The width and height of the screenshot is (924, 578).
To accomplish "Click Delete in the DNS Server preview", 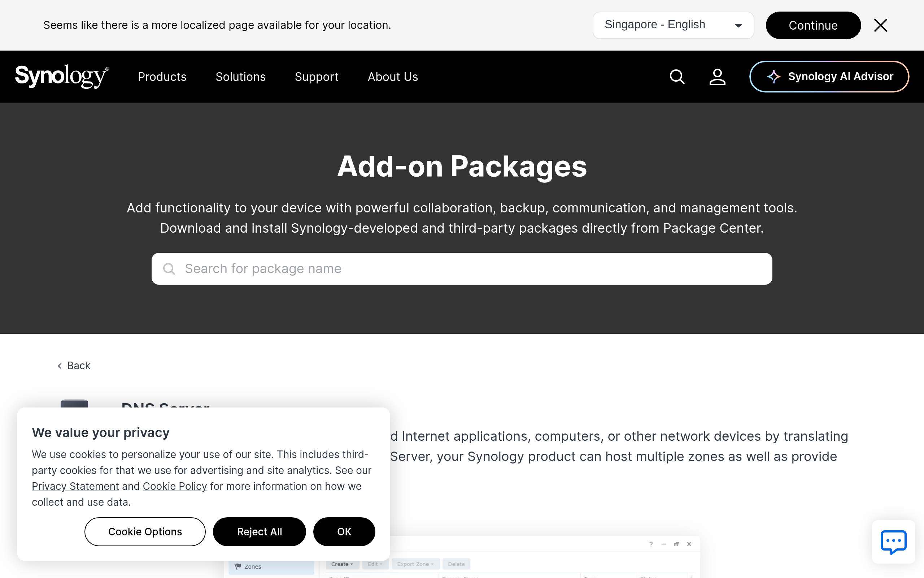I will (x=456, y=564).
